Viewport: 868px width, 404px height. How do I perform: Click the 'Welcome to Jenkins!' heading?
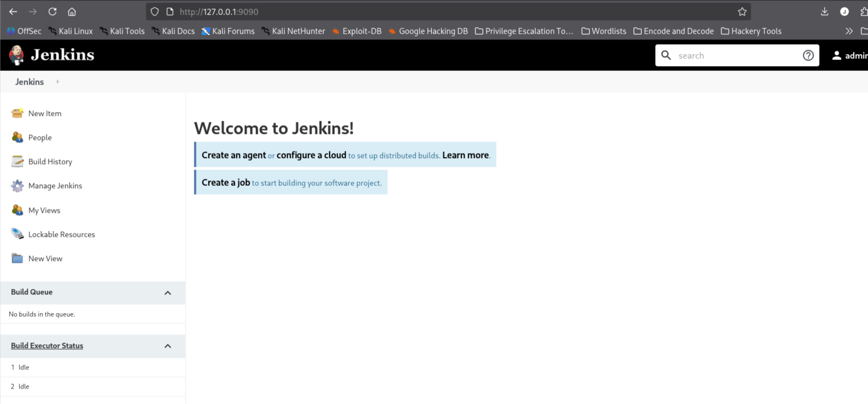274,128
